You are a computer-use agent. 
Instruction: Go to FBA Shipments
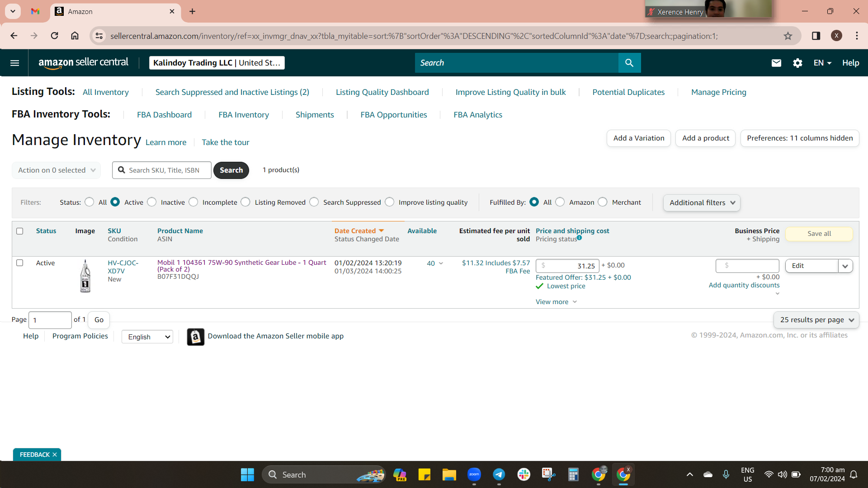click(x=315, y=115)
